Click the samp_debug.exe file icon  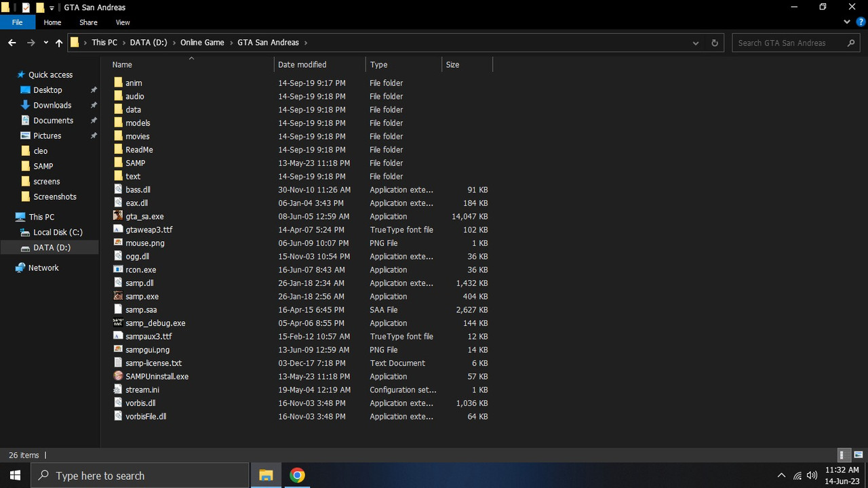point(118,323)
